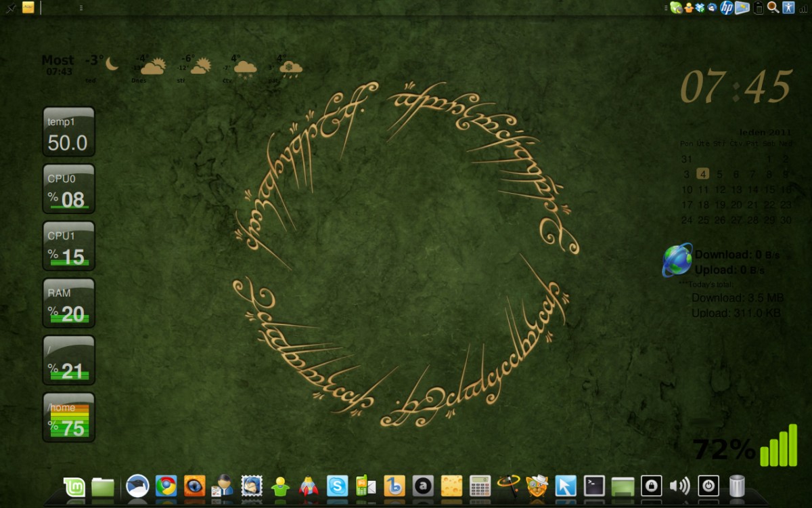Image resolution: width=812 pixels, height=508 pixels.
Task: Click the rocket icon in the dock
Action: click(x=309, y=486)
